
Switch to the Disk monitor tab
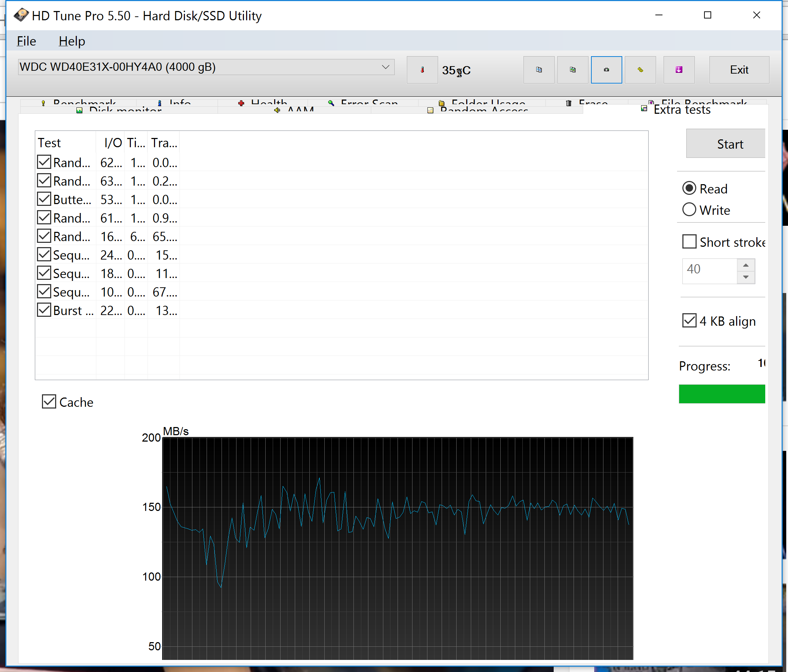tap(119, 110)
